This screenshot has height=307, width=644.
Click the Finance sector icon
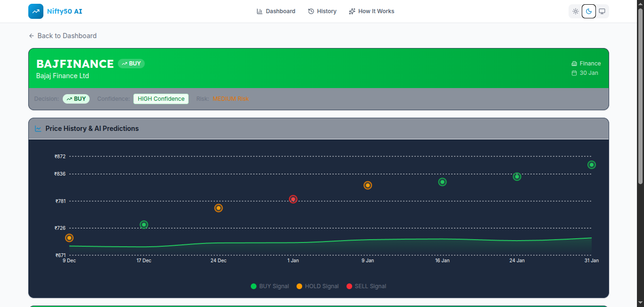(x=574, y=64)
